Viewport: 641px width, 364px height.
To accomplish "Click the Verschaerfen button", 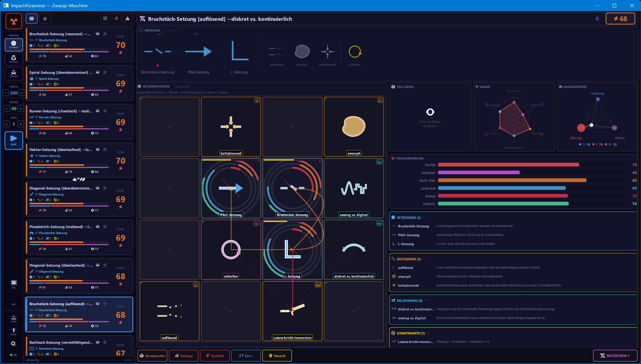I will 152,356.
